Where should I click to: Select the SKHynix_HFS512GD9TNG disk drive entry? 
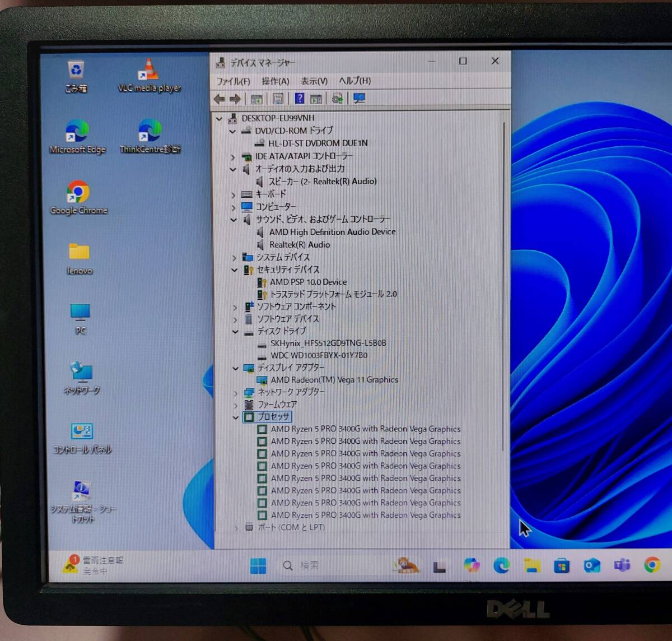pyautogui.click(x=328, y=343)
